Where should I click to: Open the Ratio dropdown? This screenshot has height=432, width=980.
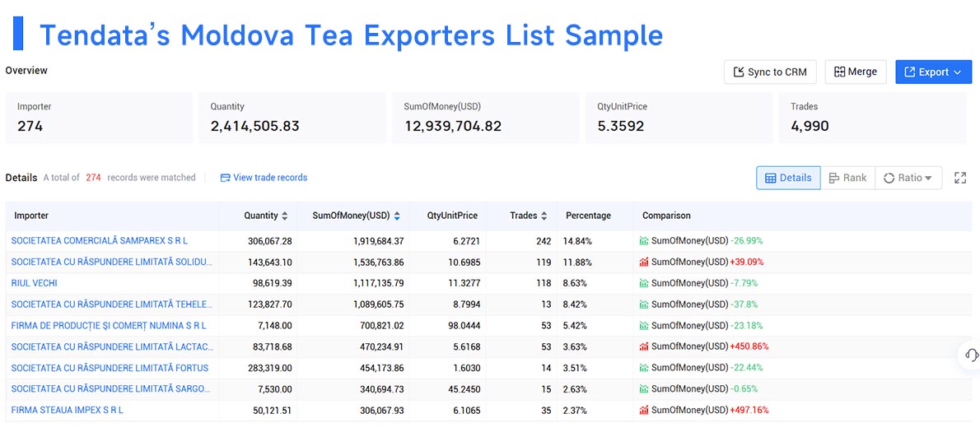(908, 178)
